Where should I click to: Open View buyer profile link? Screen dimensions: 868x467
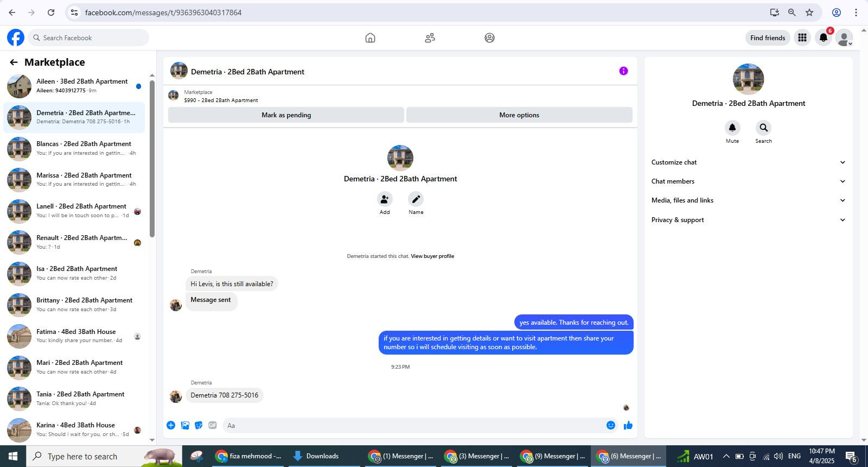432,256
